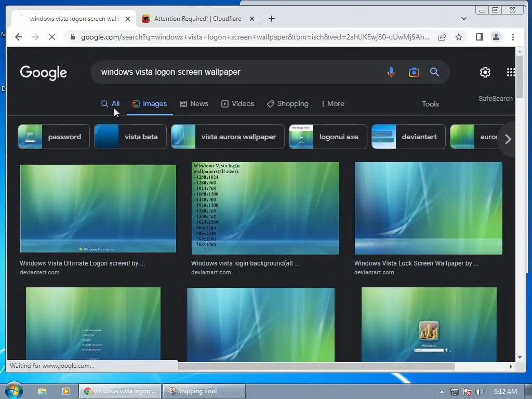This screenshot has height=399, width=532.
Task: Open the Videos tab
Action: [237, 104]
